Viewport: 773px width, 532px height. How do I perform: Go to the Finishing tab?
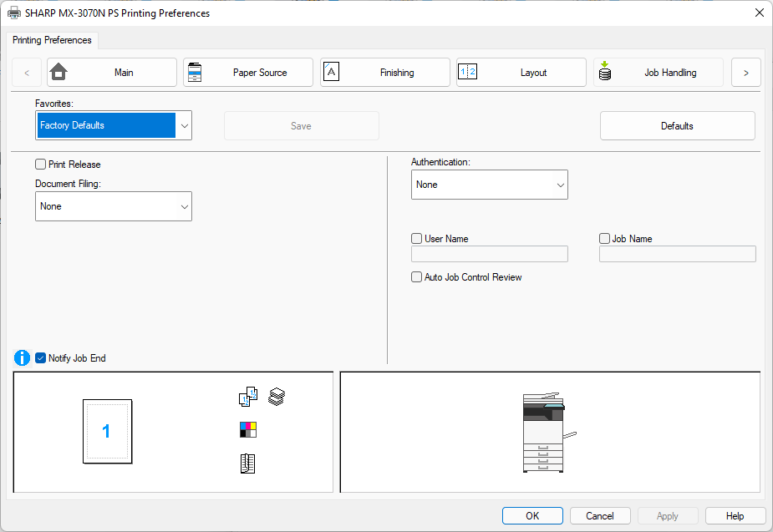tap(384, 73)
